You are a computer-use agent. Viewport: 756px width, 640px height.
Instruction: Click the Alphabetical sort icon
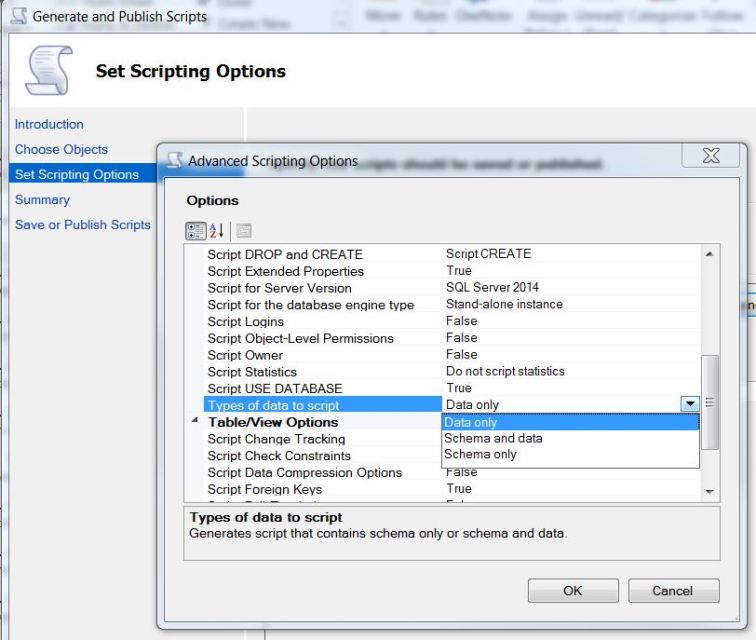[x=216, y=231]
